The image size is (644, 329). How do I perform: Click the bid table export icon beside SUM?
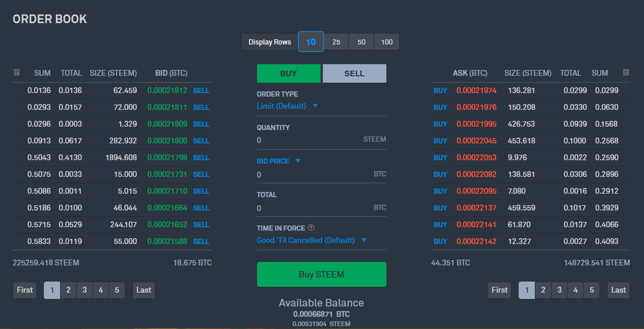(x=16, y=72)
